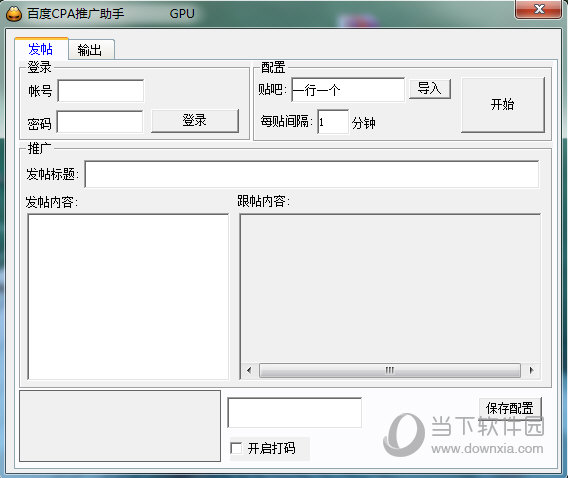Click the left scroll arrow under 跟帖内容
The width and height of the screenshot is (568, 478).
point(249,370)
